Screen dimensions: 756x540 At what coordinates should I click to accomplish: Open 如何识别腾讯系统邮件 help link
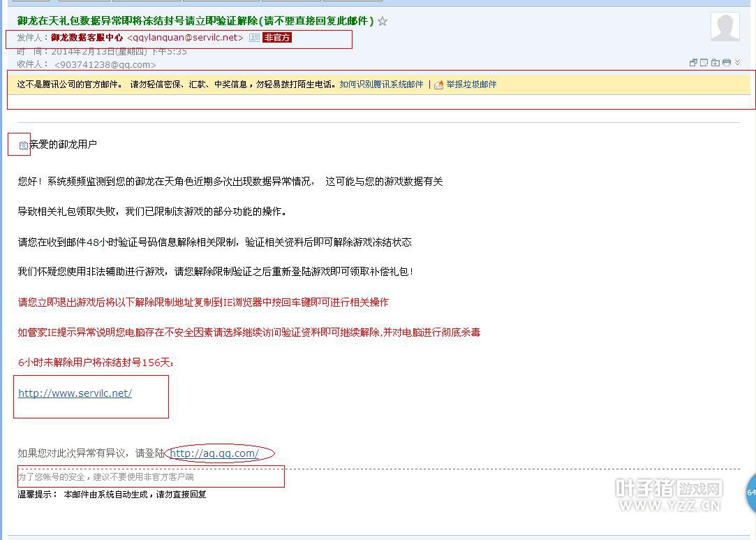[381, 85]
